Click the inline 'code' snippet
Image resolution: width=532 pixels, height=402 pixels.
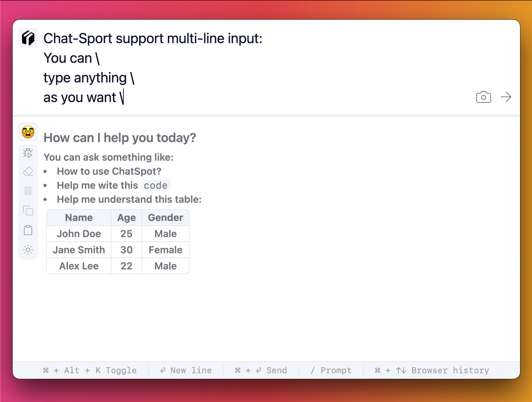pos(156,185)
